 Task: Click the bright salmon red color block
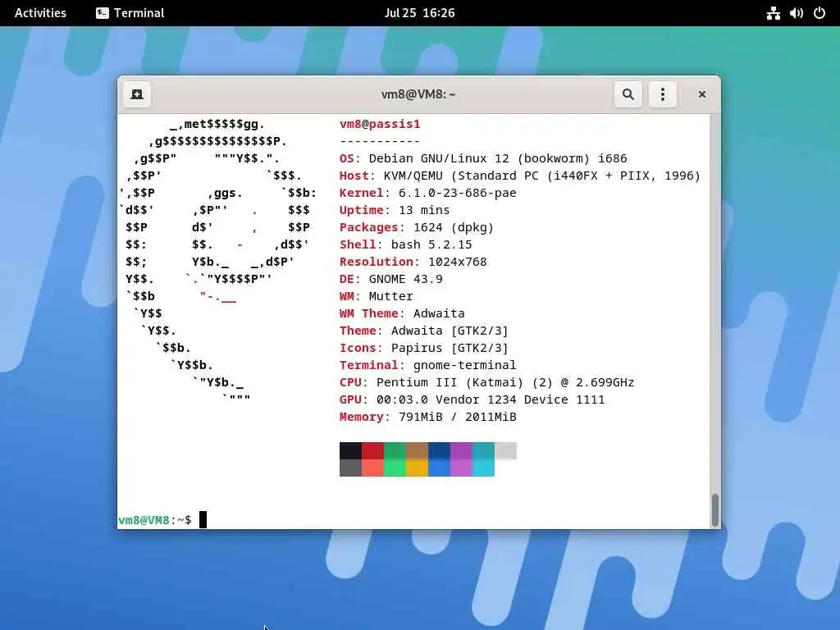pos(373,468)
